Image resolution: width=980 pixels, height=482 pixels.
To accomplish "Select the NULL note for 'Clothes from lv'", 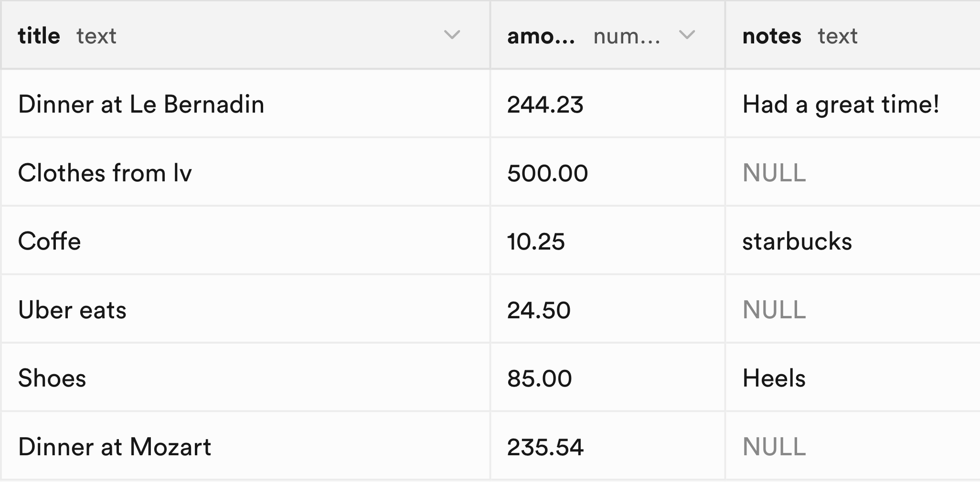I will [774, 173].
